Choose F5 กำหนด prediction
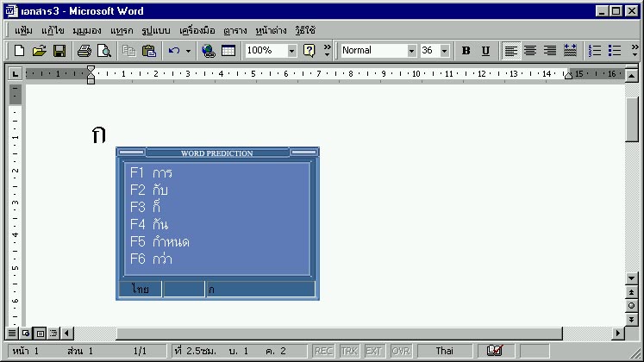 159,241
